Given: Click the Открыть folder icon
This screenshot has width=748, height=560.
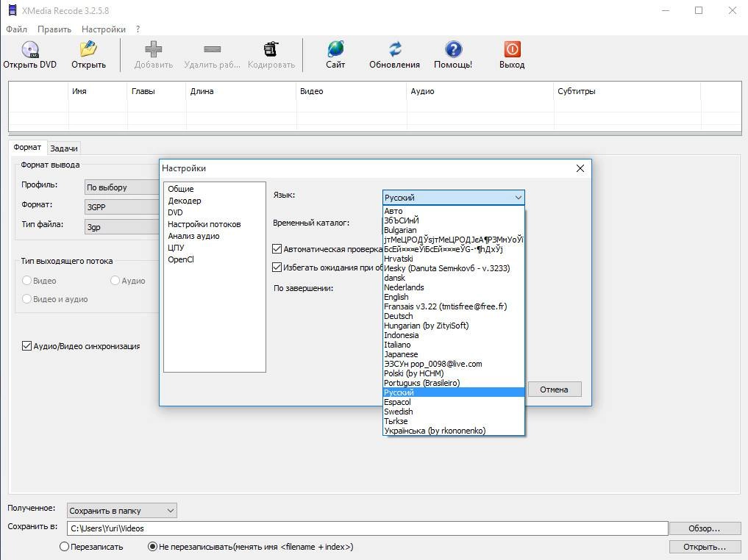Looking at the screenshot, I should tap(88, 49).
